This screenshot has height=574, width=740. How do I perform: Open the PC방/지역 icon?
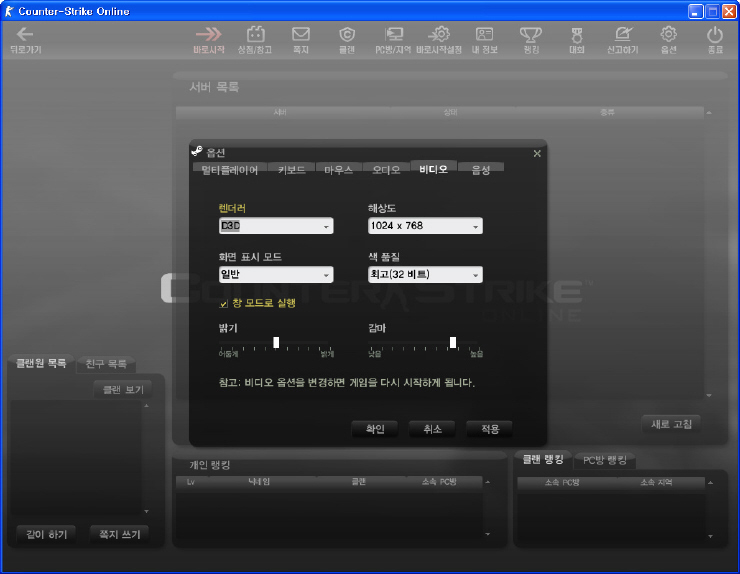point(394,34)
